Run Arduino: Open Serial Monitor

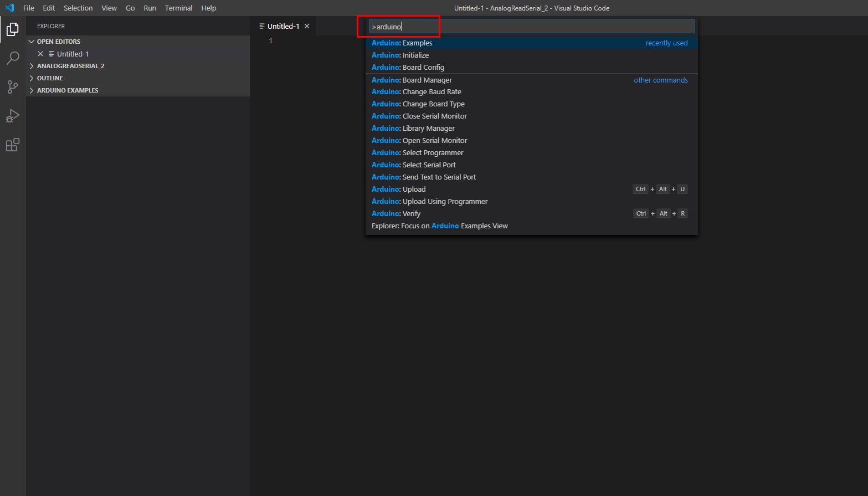[x=419, y=140]
